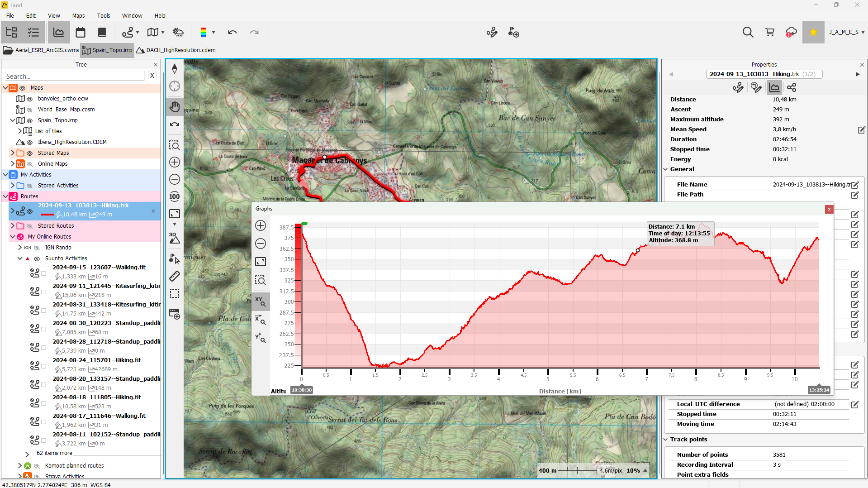Screen dimensions: 868x488
Task: Expand the Stored Maps folder
Action: click(13, 153)
